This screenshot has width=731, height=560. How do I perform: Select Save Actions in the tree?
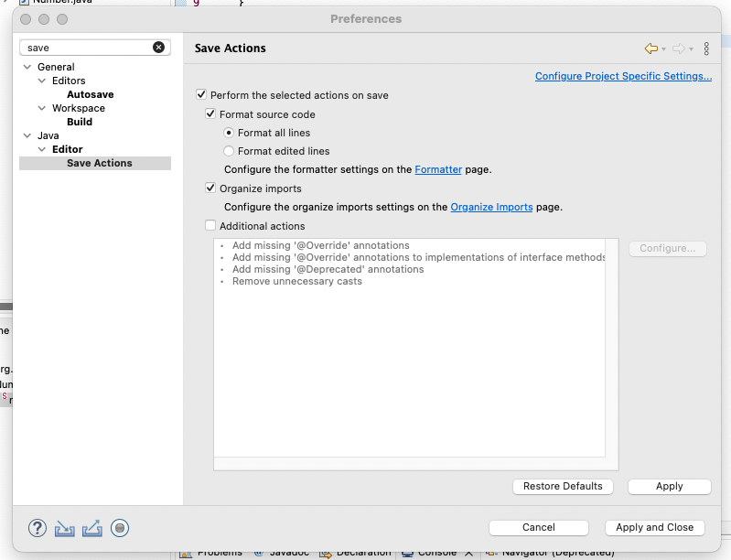click(x=95, y=163)
